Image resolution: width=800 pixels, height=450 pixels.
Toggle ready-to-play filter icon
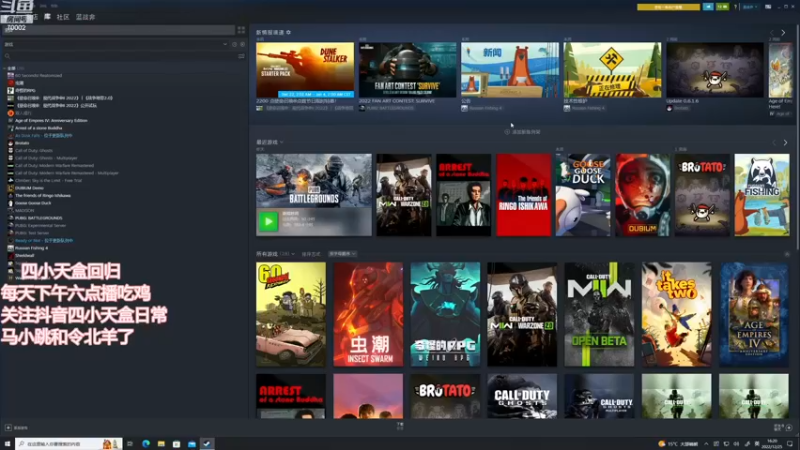coord(242,44)
